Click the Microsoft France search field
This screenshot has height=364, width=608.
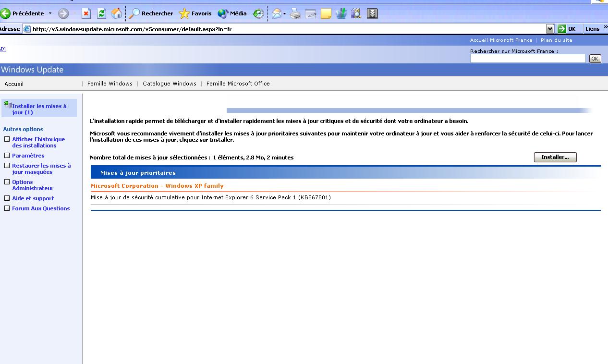pos(528,59)
